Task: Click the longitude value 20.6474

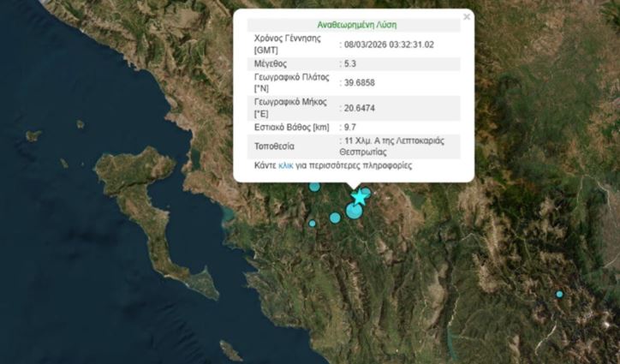Action: click(359, 108)
